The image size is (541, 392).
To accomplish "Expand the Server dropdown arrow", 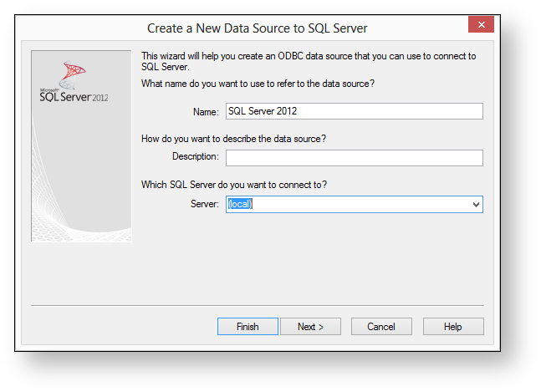I will [476, 205].
